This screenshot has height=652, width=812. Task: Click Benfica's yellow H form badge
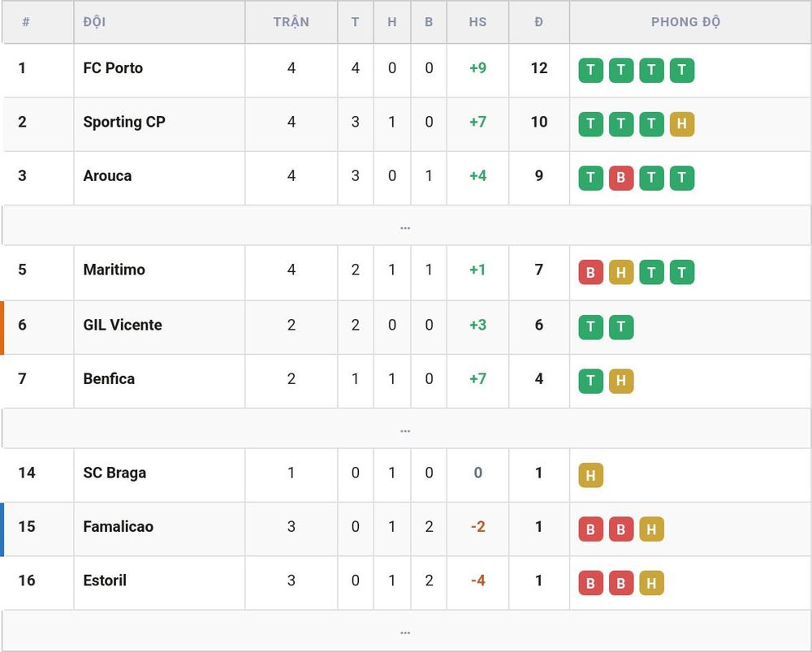tap(621, 381)
